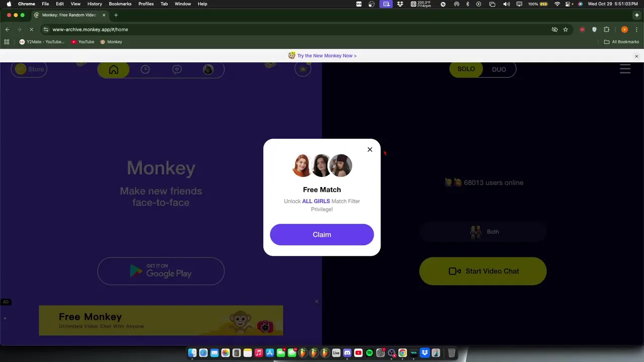This screenshot has height=362, width=644.
Task: Open a new browser tab
Action: (x=116, y=15)
